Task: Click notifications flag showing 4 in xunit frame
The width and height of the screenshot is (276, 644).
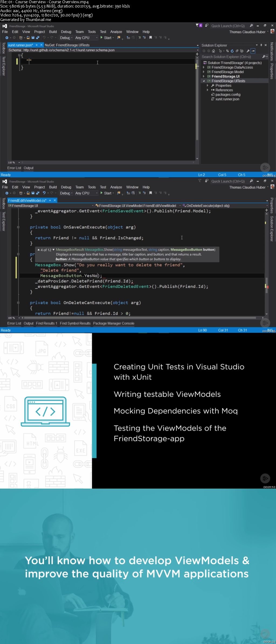Action: click(x=199, y=25)
